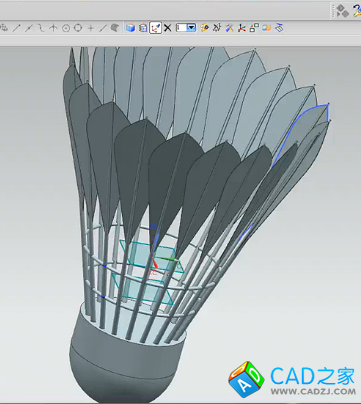Image resolution: width=361 pixels, height=404 pixels.
Task: Open the overlapping blue and orange squares icon
Action: click(x=266, y=28)
